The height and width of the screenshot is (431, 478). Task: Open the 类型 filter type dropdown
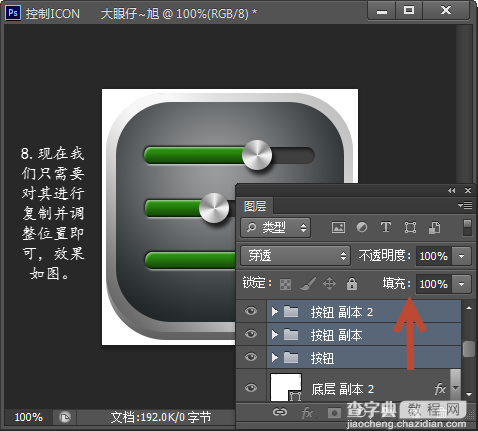(x=276, y=228)
